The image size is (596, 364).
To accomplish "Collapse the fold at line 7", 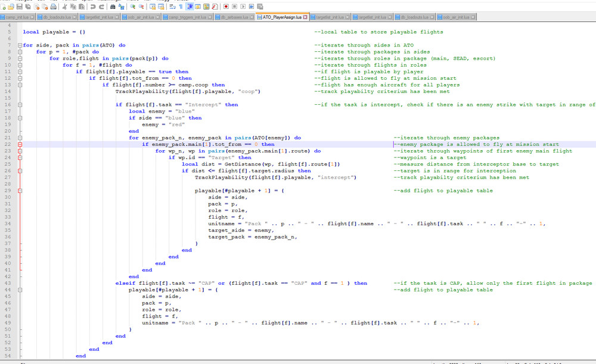I will click(x=20, y=45).
